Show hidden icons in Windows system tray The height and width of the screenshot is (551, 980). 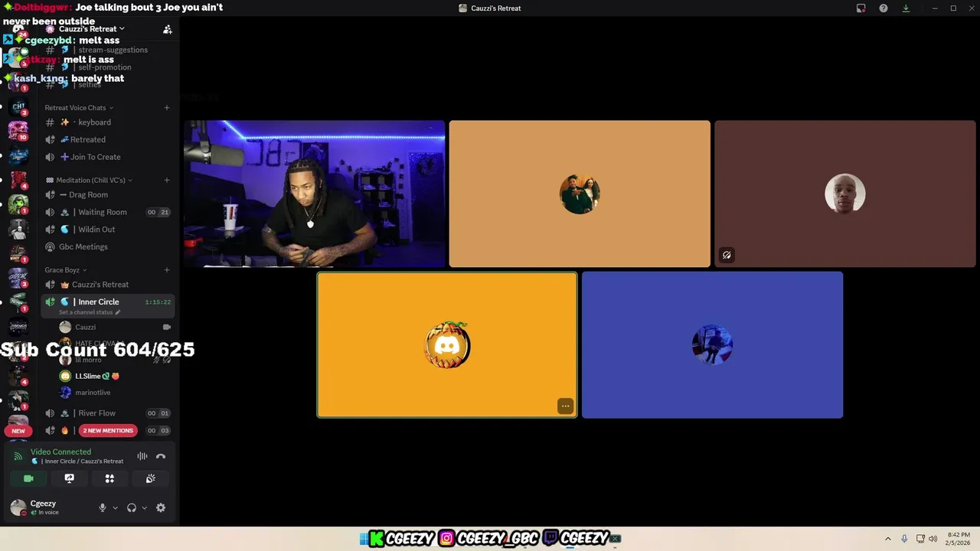(x=888, y=539)
